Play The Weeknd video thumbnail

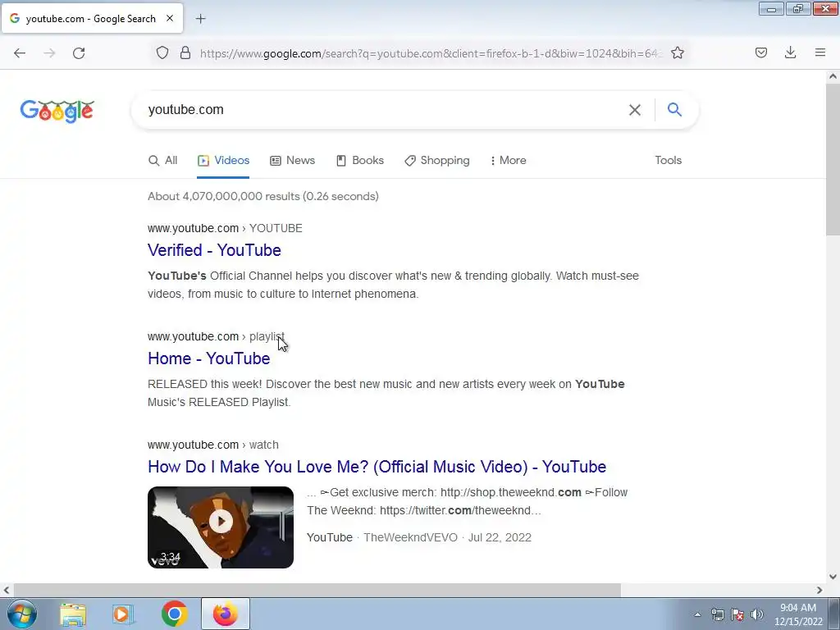point(221,527)
